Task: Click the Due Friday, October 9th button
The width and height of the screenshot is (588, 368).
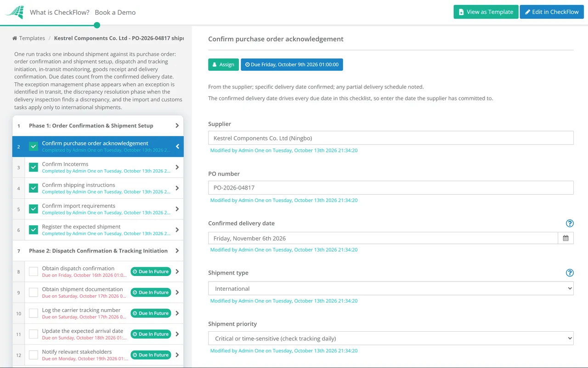Action: click(292, 64)
